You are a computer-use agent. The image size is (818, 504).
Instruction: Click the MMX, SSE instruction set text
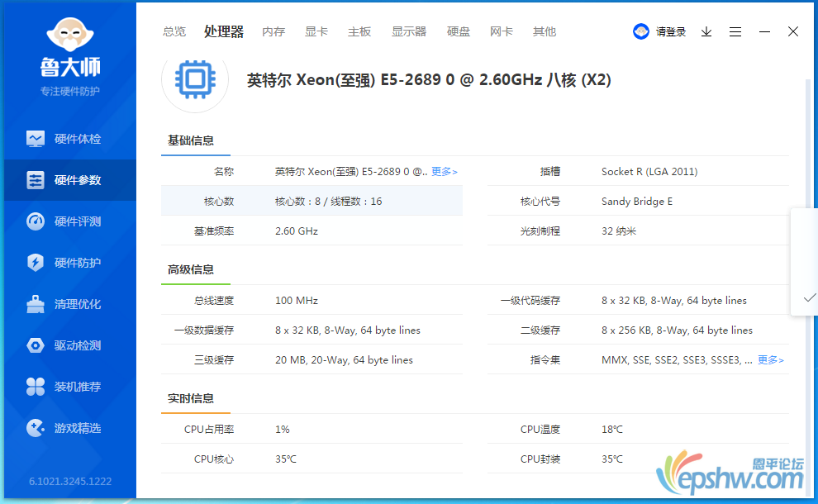point(677,360)
